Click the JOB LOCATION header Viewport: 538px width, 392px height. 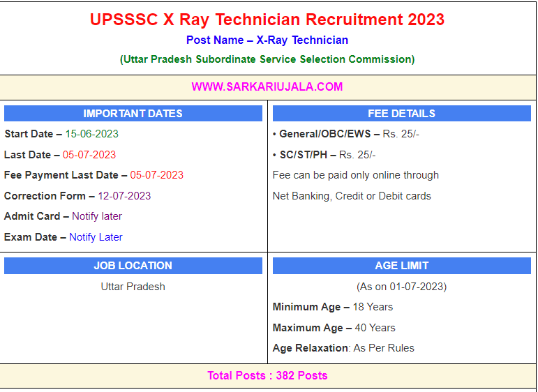133,266
